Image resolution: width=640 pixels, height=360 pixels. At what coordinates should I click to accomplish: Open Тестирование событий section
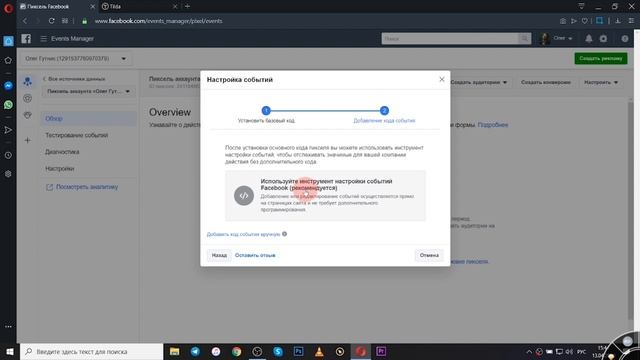coord(77,135)
